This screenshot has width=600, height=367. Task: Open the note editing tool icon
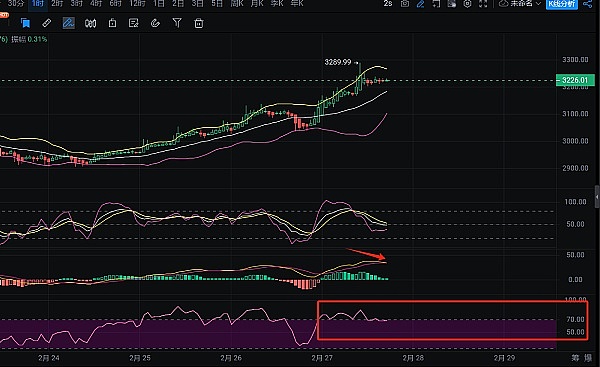[134, 23]
